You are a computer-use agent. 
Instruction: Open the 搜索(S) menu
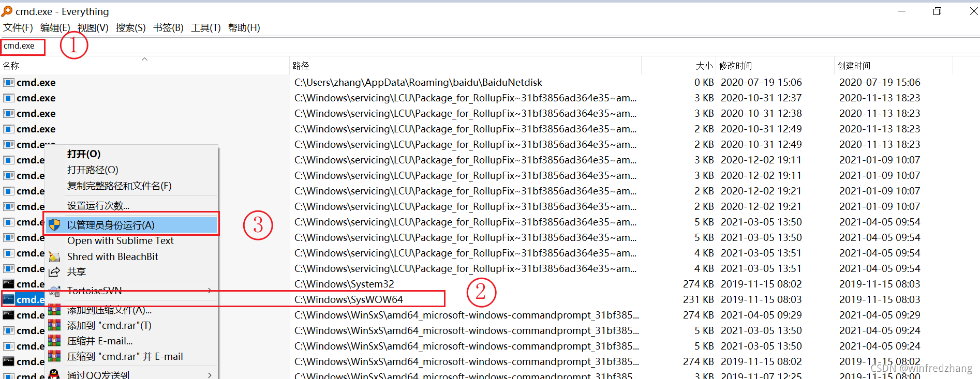[130, 27]
